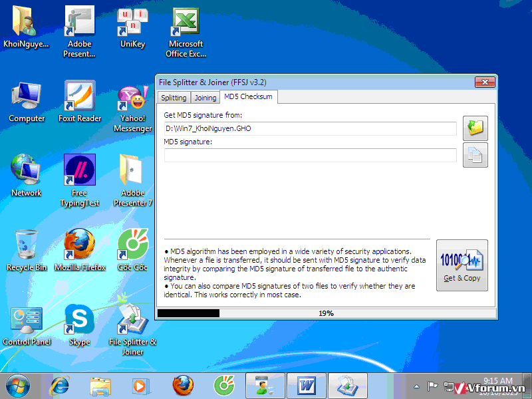Open the Recycle Bin icon
The image size is (532, 399).
click(x=27, y=251)
